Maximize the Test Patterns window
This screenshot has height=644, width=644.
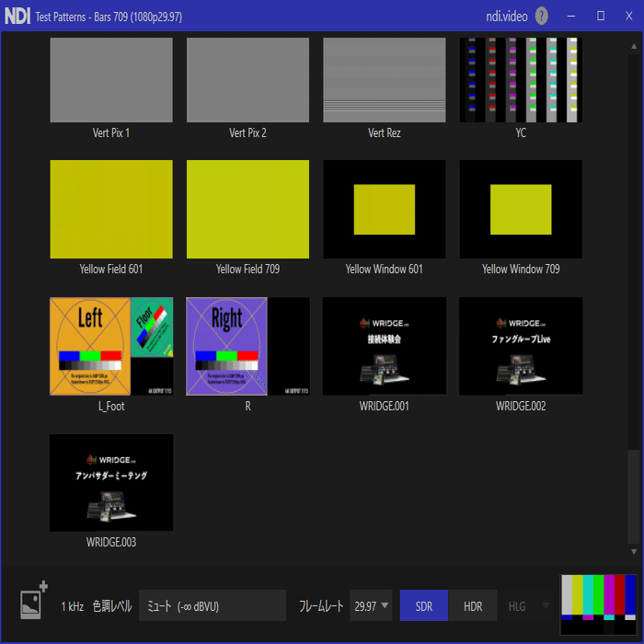click(x=601, y=16)
